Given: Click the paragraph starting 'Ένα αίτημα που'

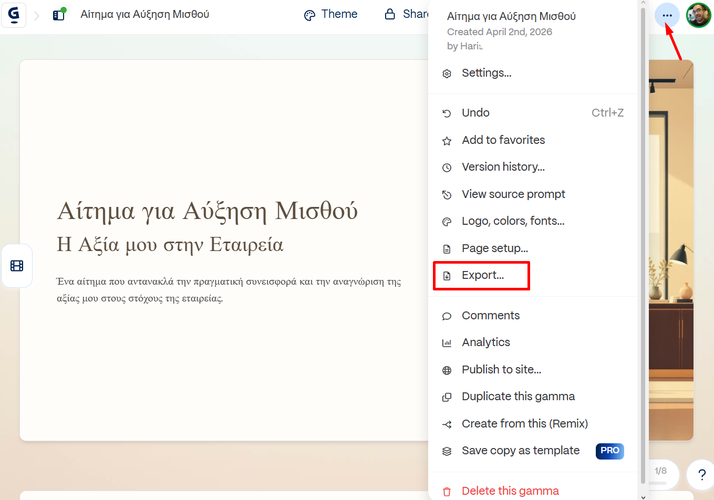Looking at the screenshot, I should (x=229, y=290).
